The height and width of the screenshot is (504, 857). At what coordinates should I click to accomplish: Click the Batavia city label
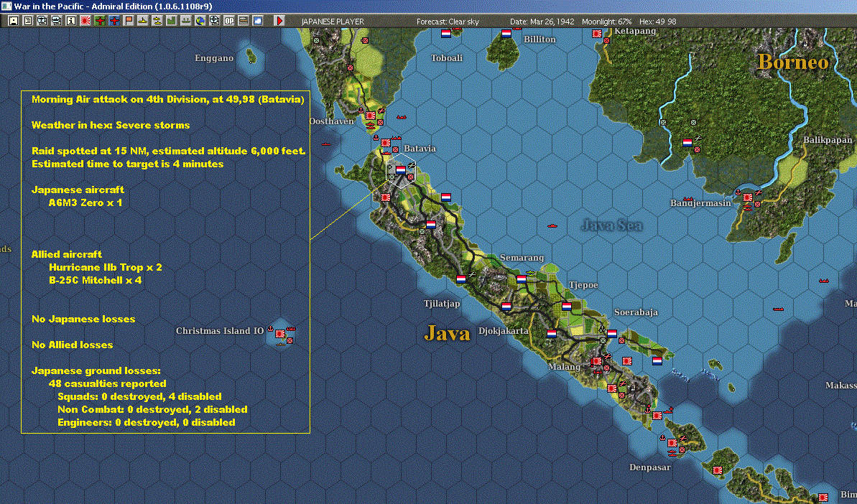pyautogui.click(x=420, y=149)
